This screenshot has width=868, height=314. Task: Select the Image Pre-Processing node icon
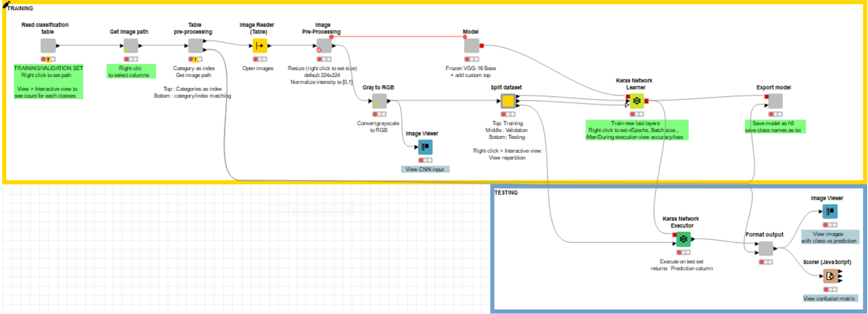(324, 46)
